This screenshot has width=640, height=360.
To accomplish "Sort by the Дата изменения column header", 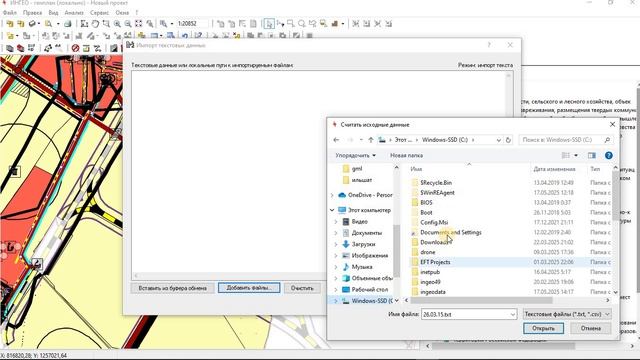I will 554,169.
